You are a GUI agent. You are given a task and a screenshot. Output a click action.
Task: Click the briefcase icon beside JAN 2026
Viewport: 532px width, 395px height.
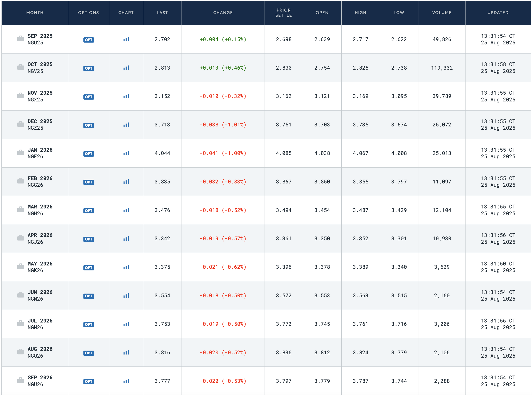(x=21, y=152)
